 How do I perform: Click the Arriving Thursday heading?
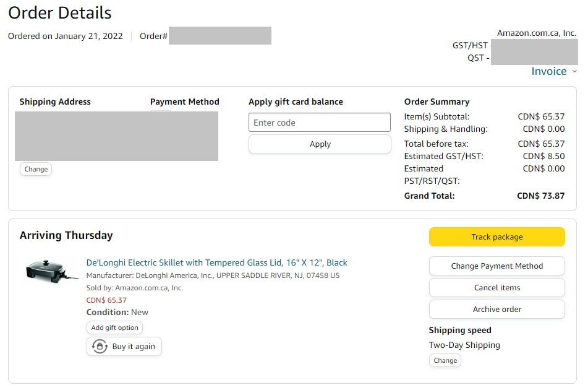coord(66,235)
